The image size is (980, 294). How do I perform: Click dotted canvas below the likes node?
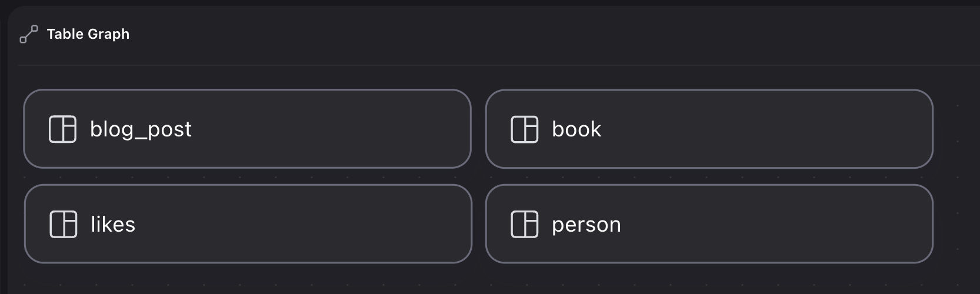click(x=247, y=279)
